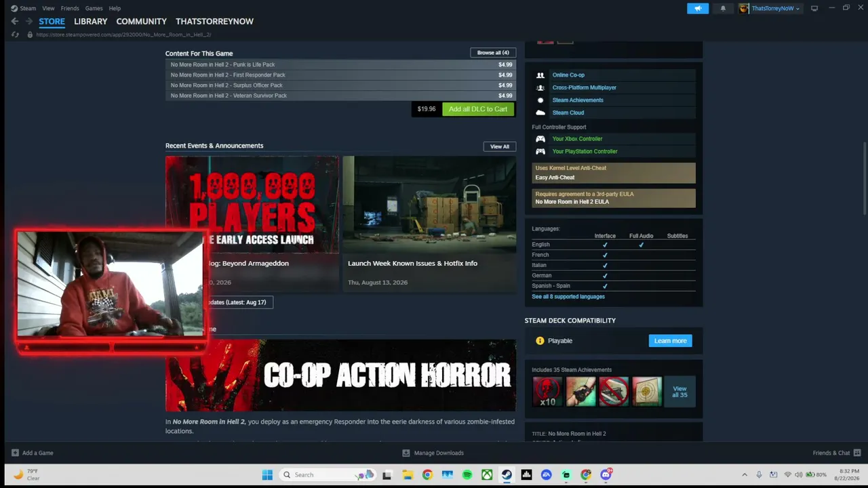Open File Explorer from the taskbar
The width and height of the screenshot is (868, 488).
click(x=407, y=474)
